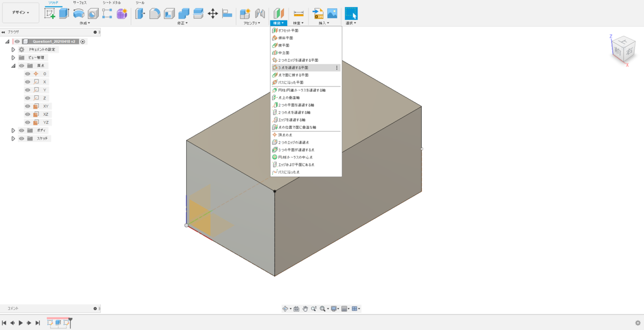The image size is (644, 330).
Task: Select the Extrude tool icon
Action: (x=64, y=13)
